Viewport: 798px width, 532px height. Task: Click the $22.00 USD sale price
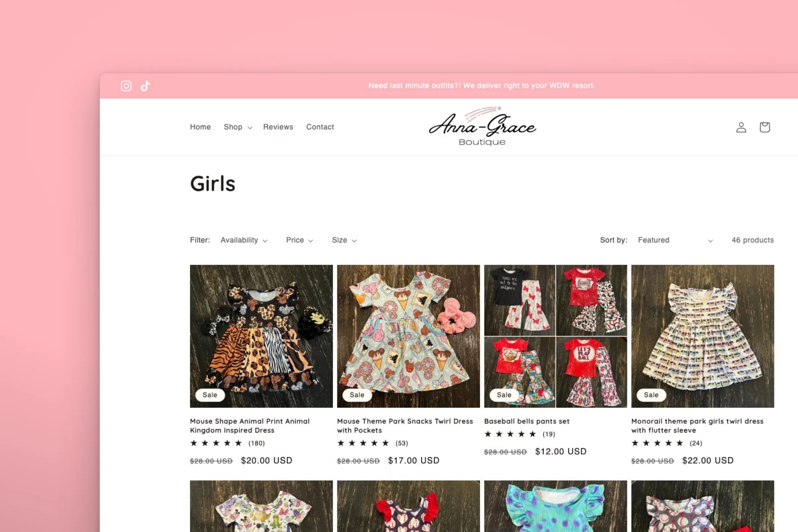click(x=708, y=461)
